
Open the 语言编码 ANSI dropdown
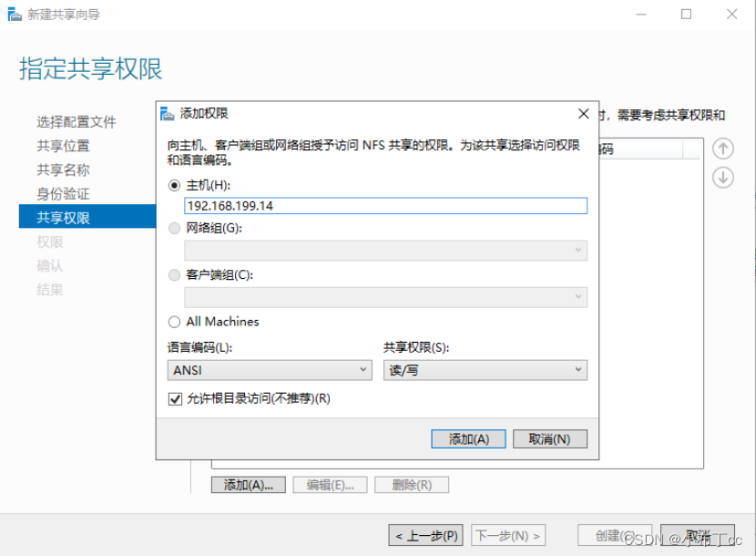click(x=269, y=370)
